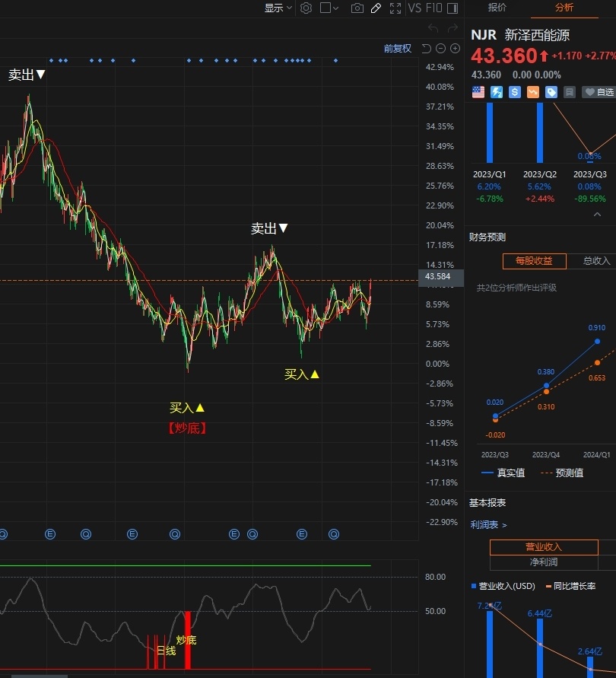Take a chart screenshot with camera icon
The image size is (616, 678).
point(357,8)
